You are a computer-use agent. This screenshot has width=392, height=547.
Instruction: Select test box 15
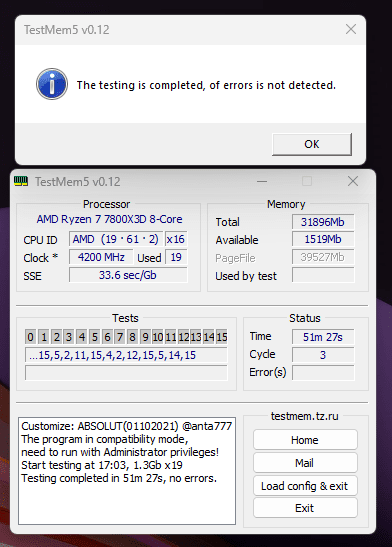pos(221,337)
